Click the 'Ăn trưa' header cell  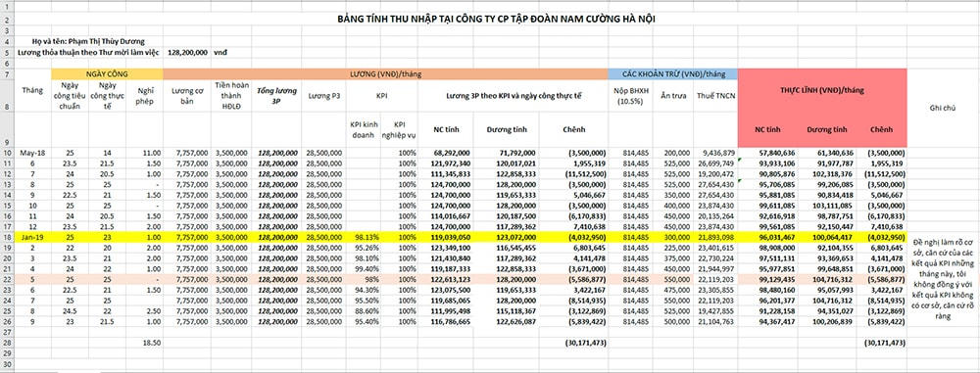(x=672, y=96)
